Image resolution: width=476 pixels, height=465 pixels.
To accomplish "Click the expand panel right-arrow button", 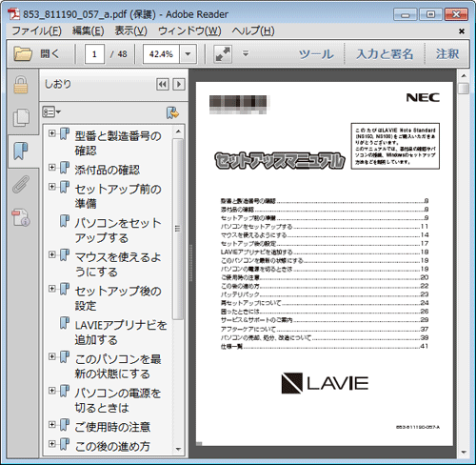I will pyautogui.click(x=179, y=85).
